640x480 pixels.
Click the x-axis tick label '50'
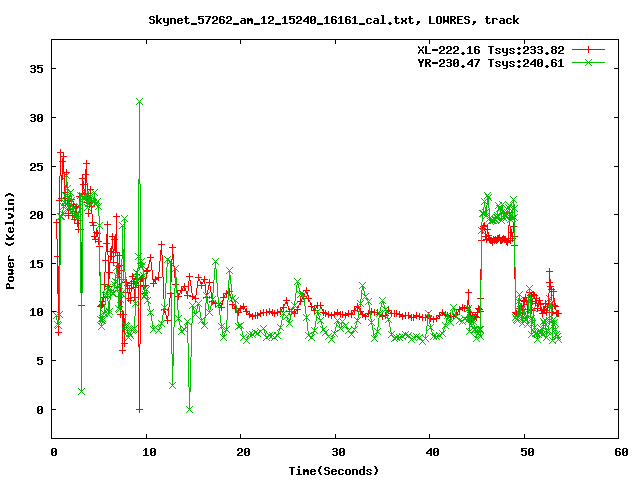[527, 452]
